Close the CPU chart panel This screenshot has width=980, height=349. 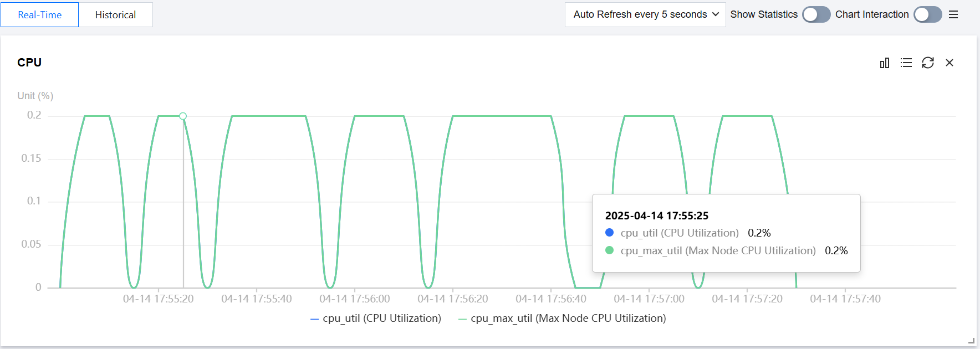(x=950, y=63)
